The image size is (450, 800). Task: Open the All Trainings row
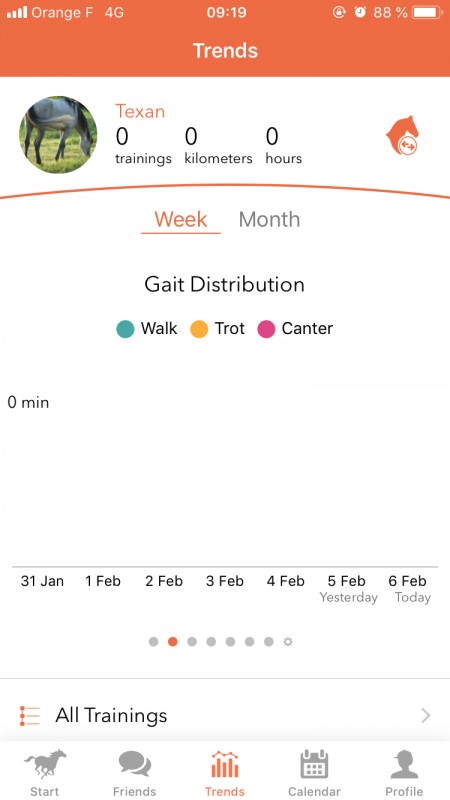coord(225,715)
